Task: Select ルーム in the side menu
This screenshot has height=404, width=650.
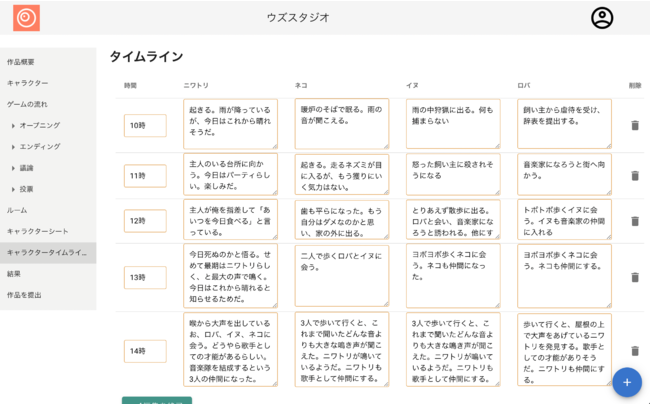Action: click(x=17, y=210)
